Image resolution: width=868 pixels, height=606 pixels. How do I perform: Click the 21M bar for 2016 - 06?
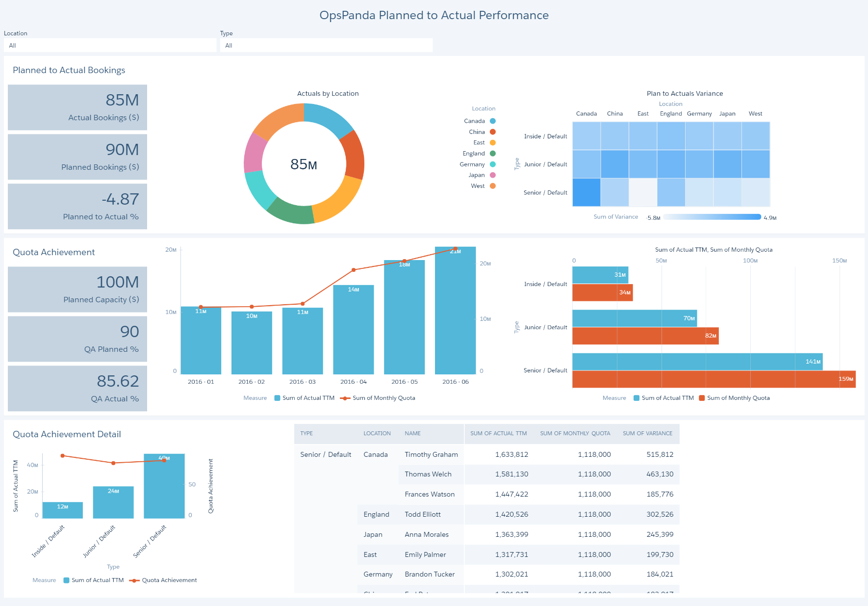coord(455,309)
